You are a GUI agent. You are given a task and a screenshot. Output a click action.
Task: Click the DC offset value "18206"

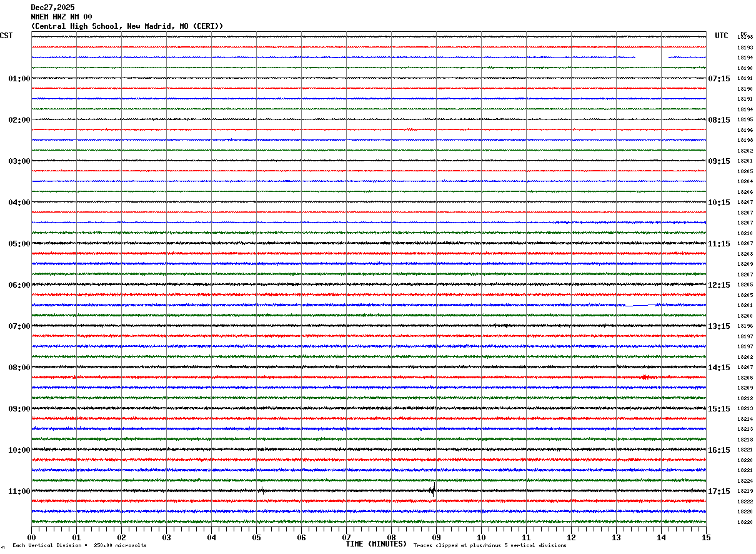pos(745,192)
